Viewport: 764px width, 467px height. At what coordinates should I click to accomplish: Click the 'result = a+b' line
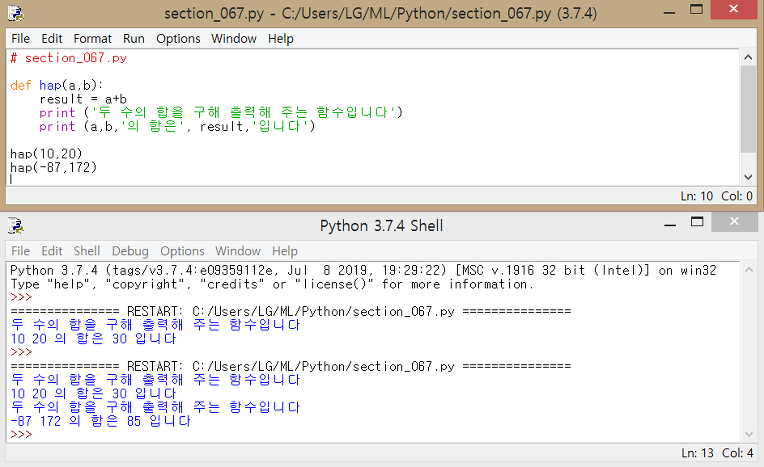(83, 99)
